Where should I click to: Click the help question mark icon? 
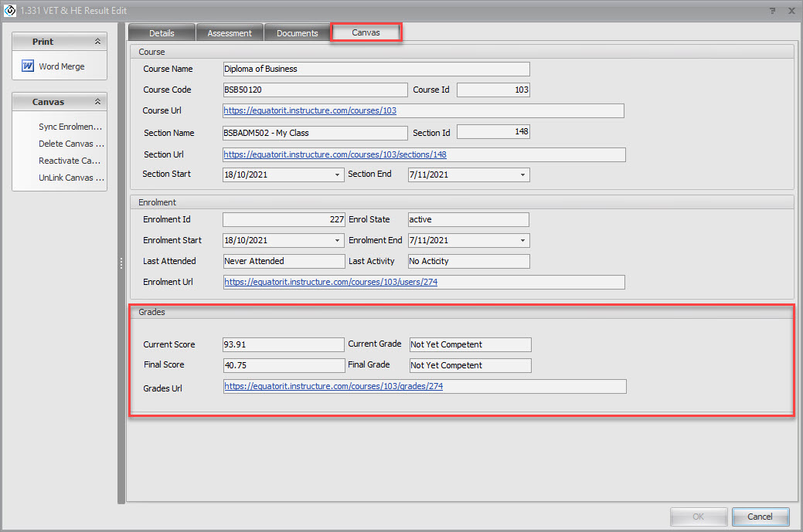click(773, 11)
